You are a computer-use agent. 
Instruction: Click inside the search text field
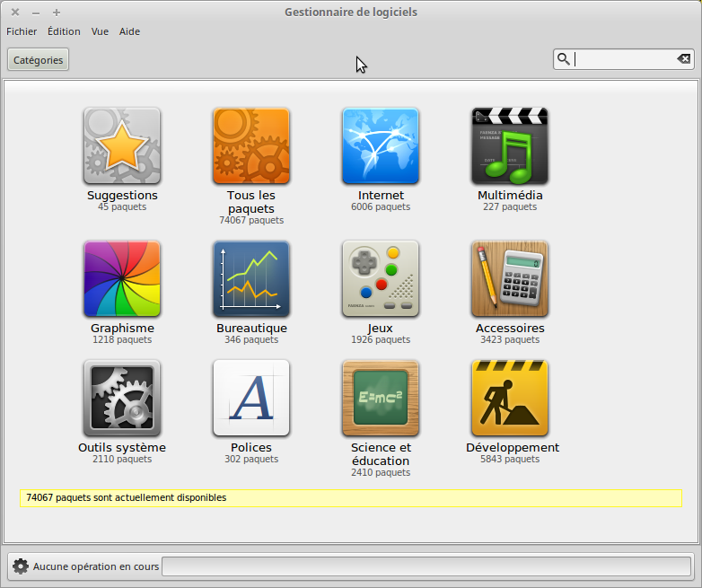624,59
